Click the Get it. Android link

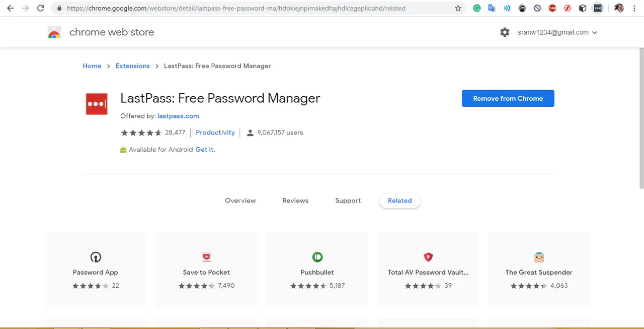pos(205,150)
